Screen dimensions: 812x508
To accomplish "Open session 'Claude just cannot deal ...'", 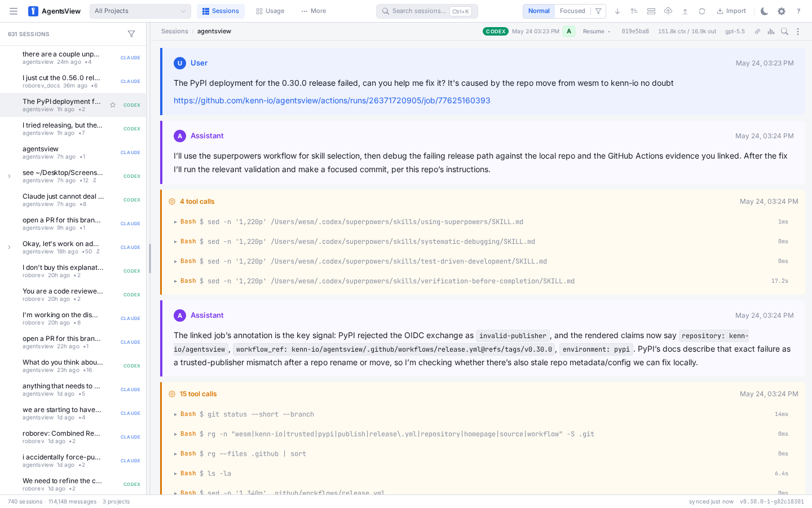I will point(73,200).
